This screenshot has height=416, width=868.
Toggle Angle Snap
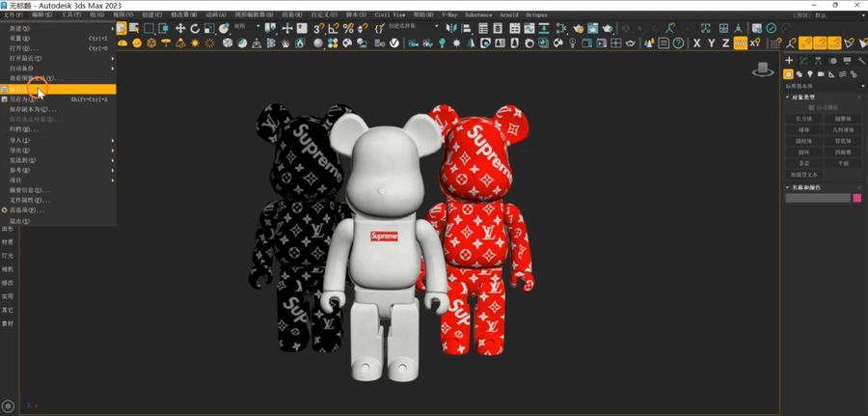click(x=334, y=28)
